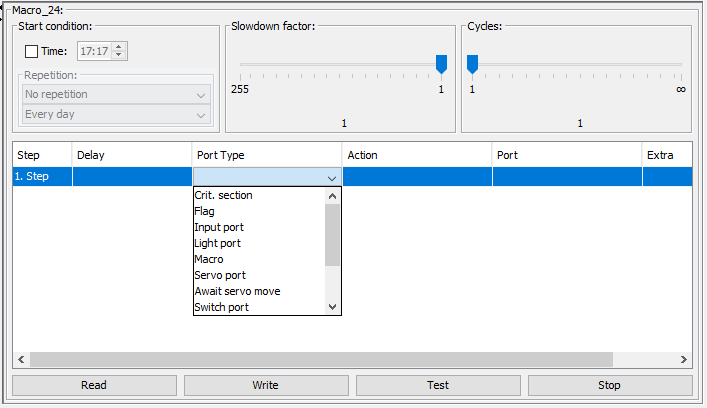Click the Test button
Viewport: 707px width, 408px height.
tap(438, 385)
